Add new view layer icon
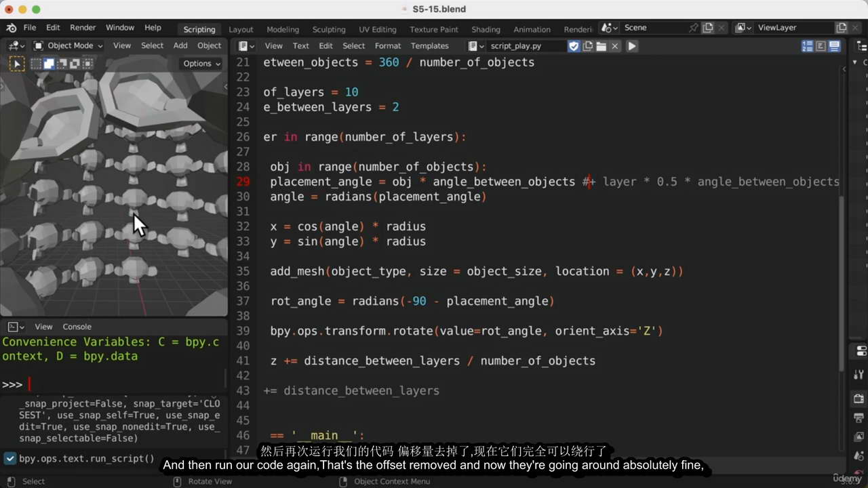Screen dimensions: 868x488 tap(842, 28)
